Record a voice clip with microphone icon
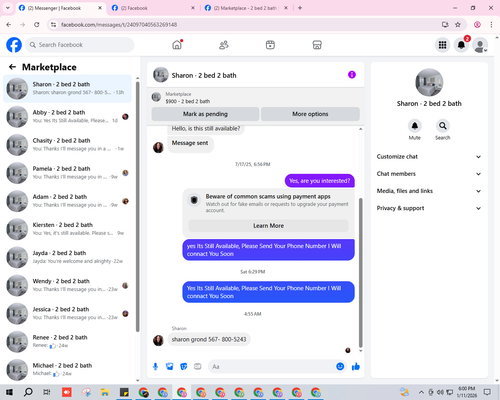The image size is (500, 400). 155,367
